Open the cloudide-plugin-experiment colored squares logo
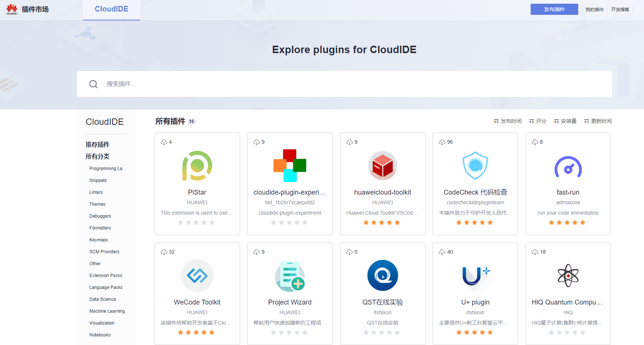The height and width of the screenshot is (345, 644). tap(290, 166)
